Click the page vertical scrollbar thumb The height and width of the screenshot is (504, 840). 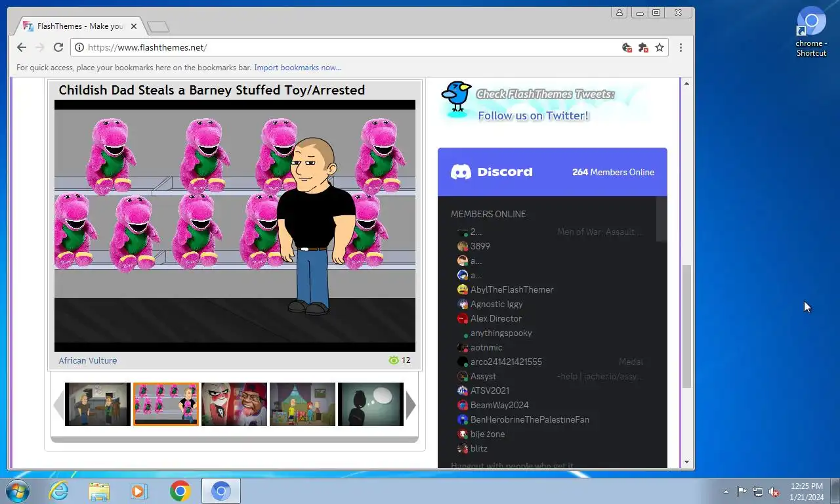click(x=687, y=326)
